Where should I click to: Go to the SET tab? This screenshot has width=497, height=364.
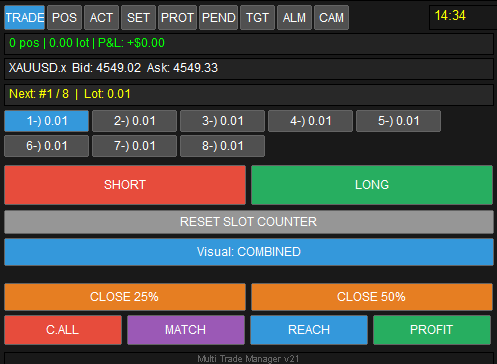click(138, 18)
